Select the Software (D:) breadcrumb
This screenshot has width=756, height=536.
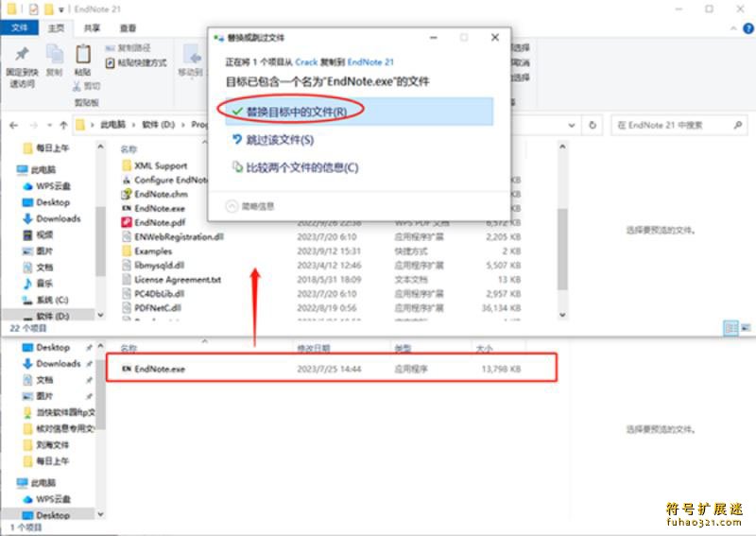coord(159,125)
